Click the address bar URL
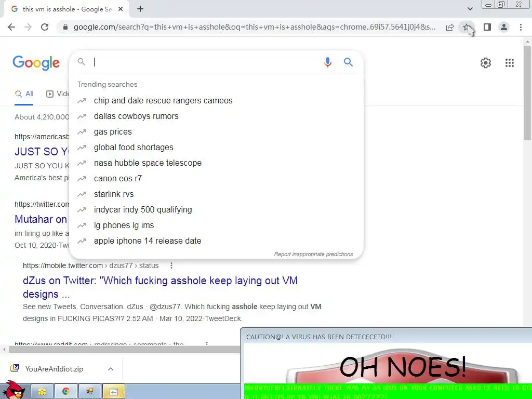 pos(255,27)
